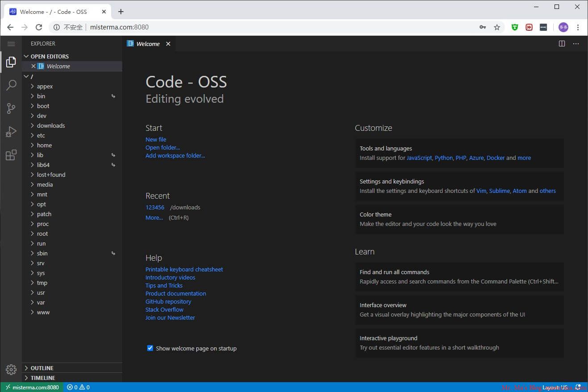588x392 pixels.
Task: Open the Search view in activity bar
Action: (x=11, y=85)
